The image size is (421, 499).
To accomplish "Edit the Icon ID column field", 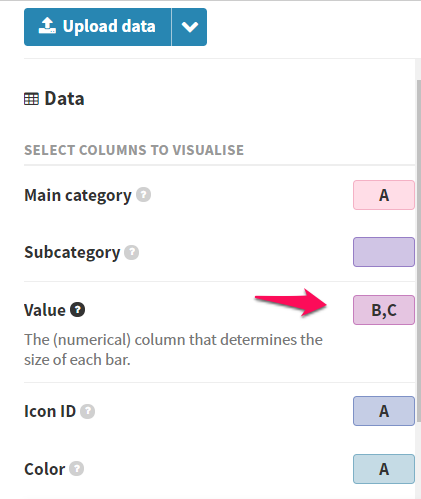I will (x=384, y=411).
